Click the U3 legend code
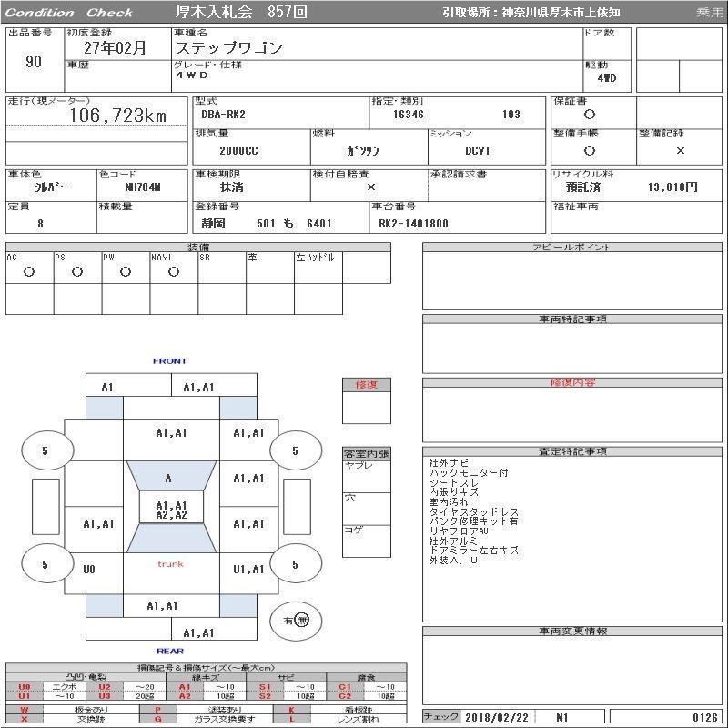The height and width of the screenshot is (728, 728). point(105,696)
